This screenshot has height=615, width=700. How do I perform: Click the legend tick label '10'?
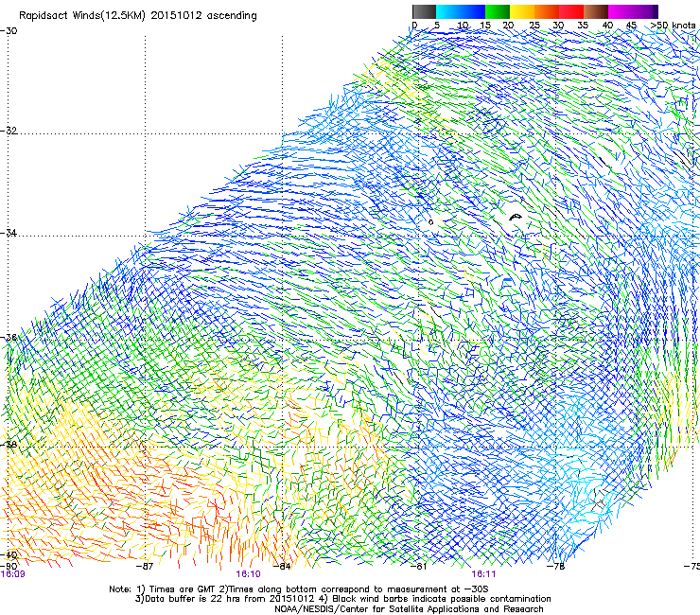tap(463, 26)
